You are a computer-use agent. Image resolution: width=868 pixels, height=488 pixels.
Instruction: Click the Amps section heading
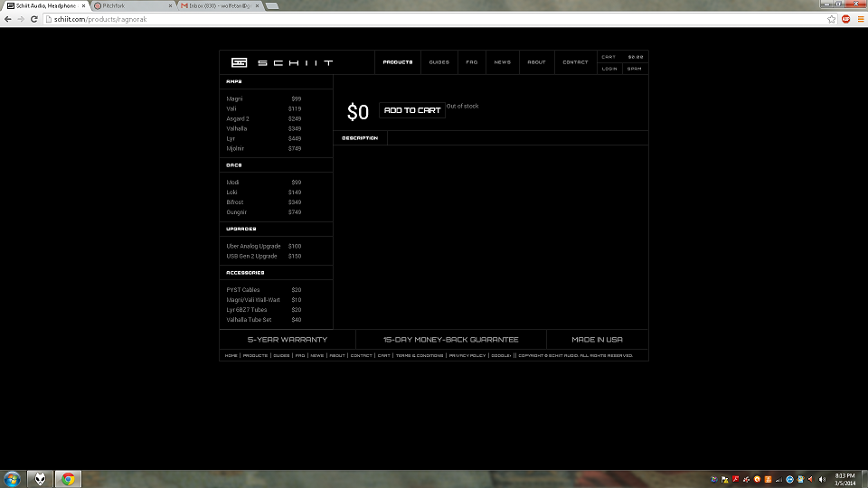point(234,81)
